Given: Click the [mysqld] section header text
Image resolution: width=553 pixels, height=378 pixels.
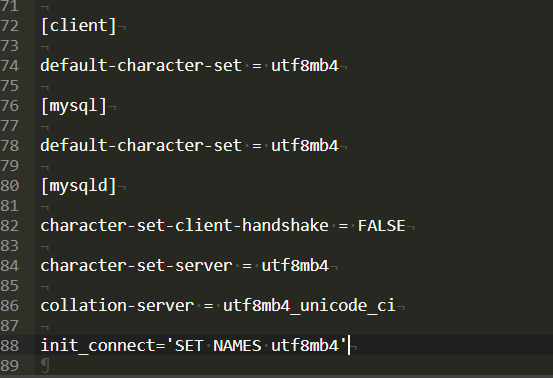Looking at the screenshot, I should (x=78, y=186).
